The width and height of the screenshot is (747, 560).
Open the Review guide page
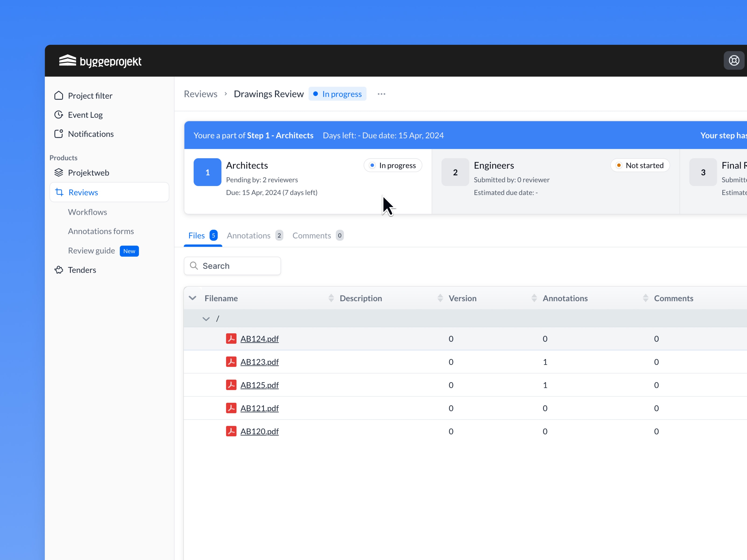coord(92,250)
